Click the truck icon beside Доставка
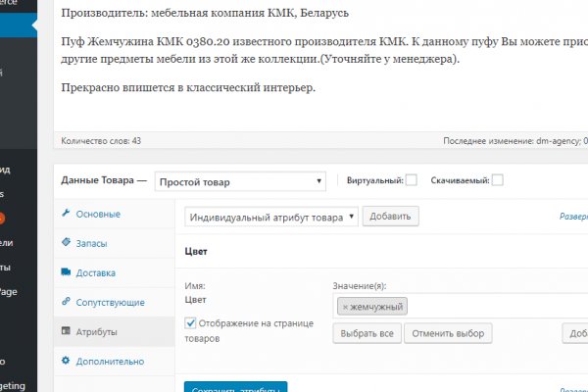The height and width of the screenshot is (392, 588). tap(66, 272)
